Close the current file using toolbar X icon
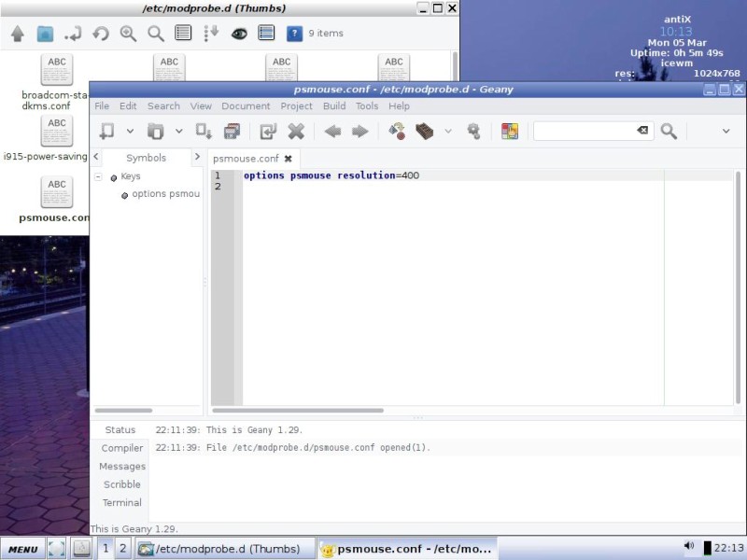747x560 pixels. click(296, 131)
